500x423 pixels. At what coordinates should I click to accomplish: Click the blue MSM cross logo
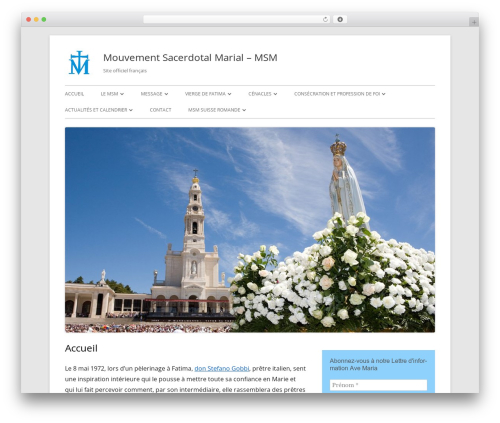pos(79,63)
